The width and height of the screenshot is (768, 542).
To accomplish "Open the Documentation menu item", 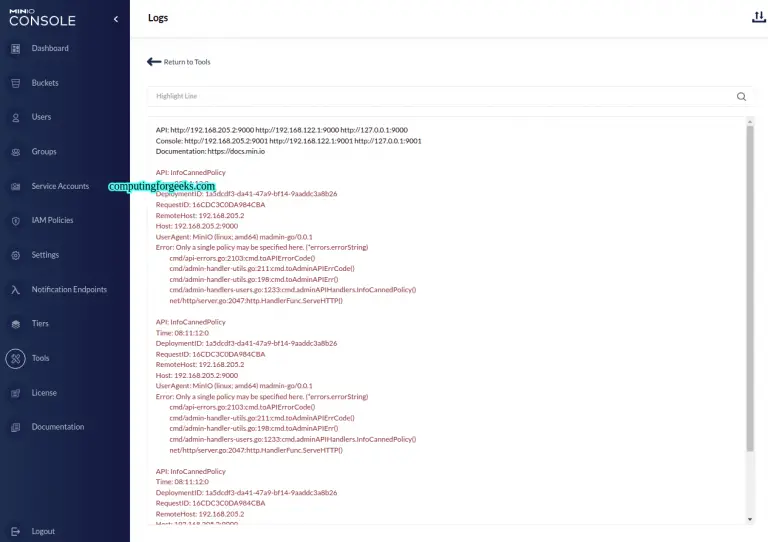I will (x=58, y=427).
